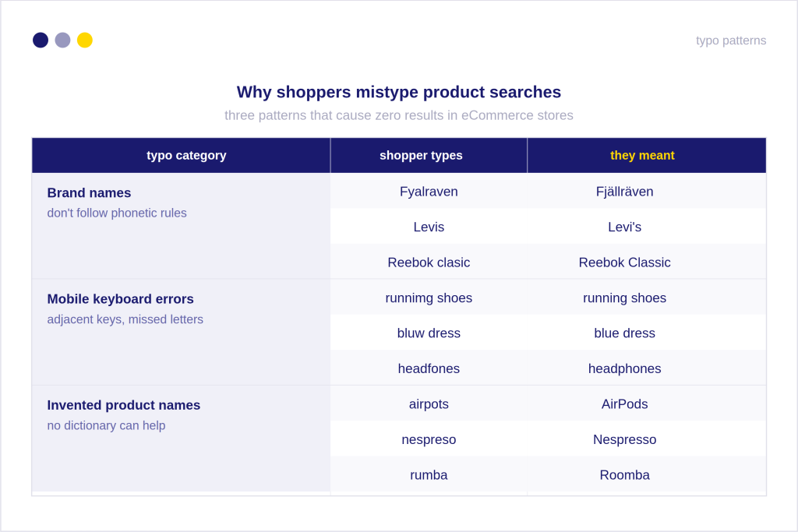Screen dimensions: 798x532
Task: Select the 'typo patterns' label
Action: pyautogui.click(x=731, y=41)
